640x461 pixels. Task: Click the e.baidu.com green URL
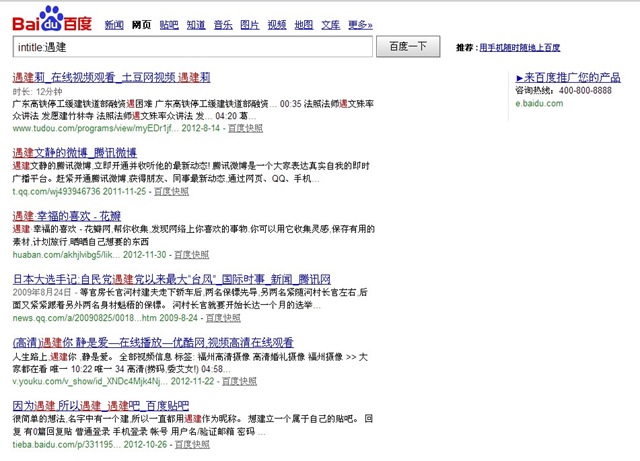click(x=539, y=103)
